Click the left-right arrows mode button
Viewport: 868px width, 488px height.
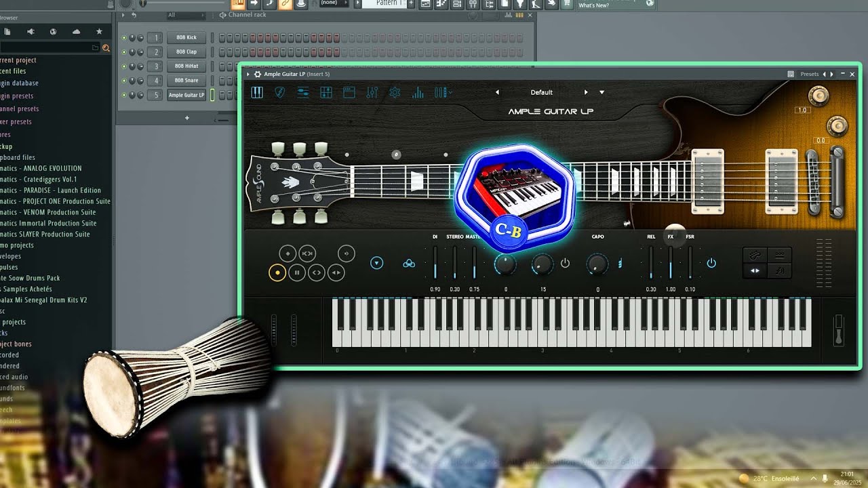click(755, 270)
